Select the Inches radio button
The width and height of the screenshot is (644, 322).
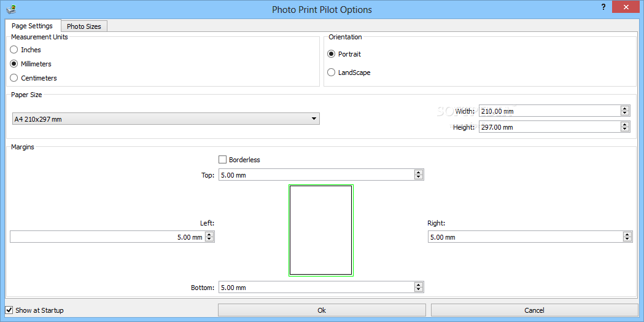tap(14, 50)
